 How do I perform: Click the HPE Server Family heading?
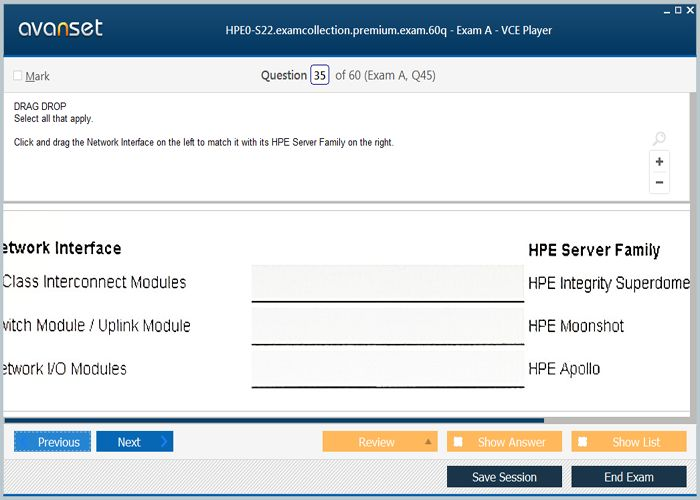coord(594,250)
